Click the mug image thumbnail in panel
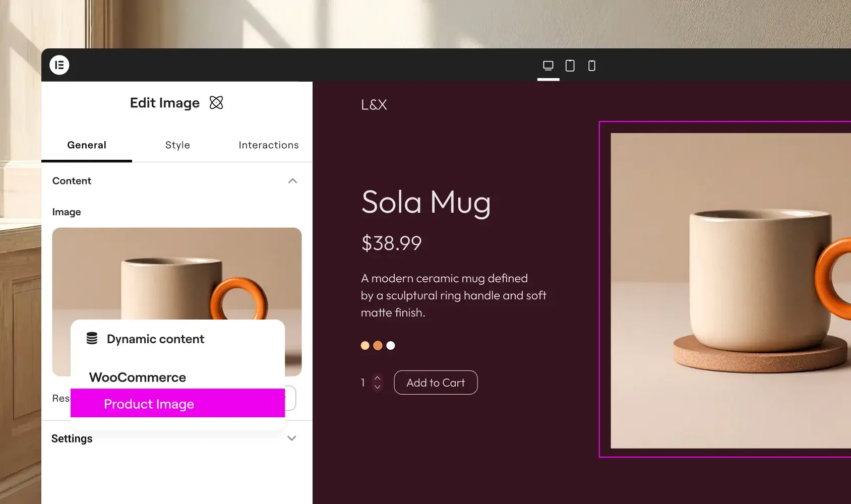Image resolution: width=851 pixels, height=504 pixels. (177, 273)
